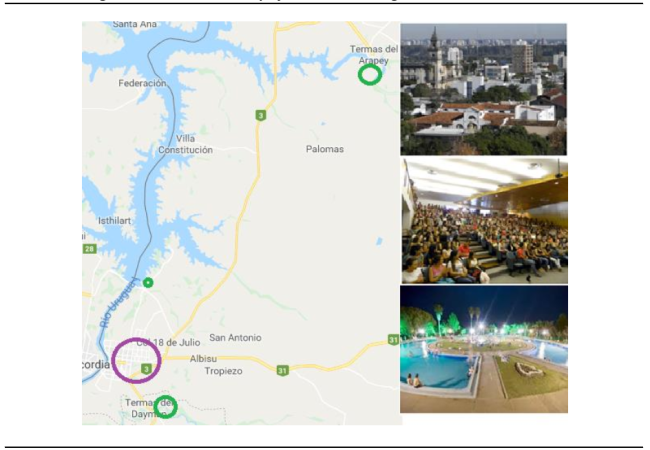Click the Santa Ana map label
650x450 pixels.
tap(135, 24)
